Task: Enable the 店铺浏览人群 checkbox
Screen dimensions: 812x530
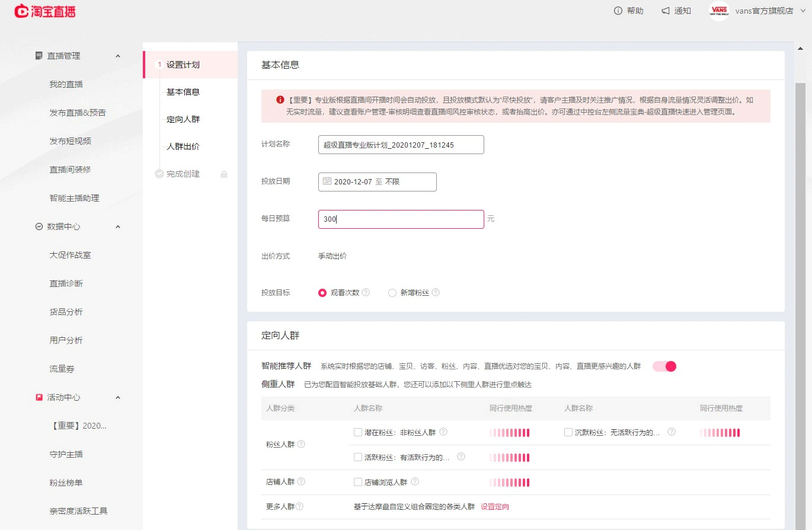Action: click(x=357, y=482)
